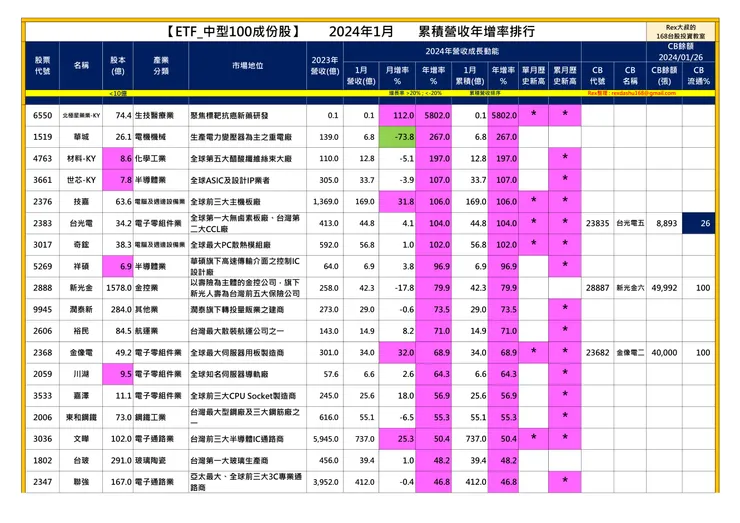The width and height of the screenshot is (740, 523).
Task: Click CB code 23682
Action: (x=597, y=353)
